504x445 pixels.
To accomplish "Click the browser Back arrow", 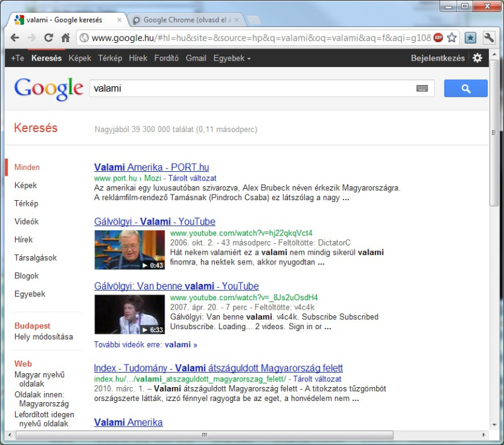I will coord(14,38).
